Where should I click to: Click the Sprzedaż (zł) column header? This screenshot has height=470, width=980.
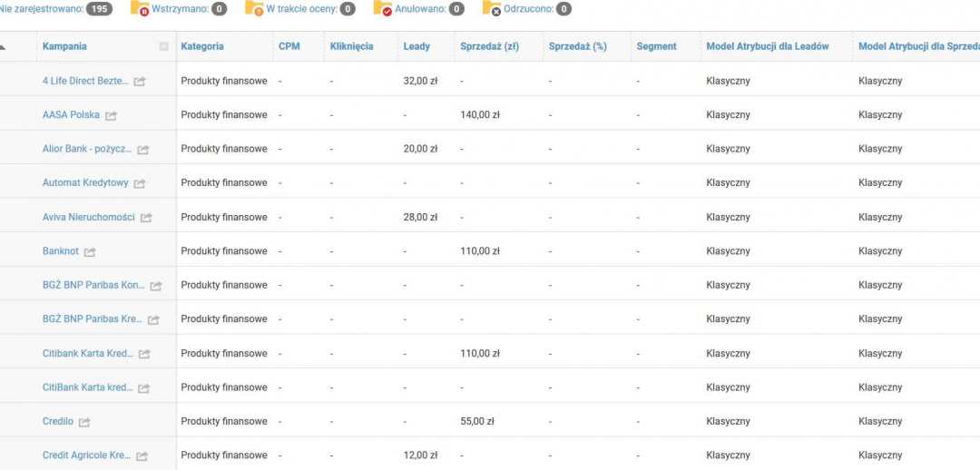click(x=488, y=46)
